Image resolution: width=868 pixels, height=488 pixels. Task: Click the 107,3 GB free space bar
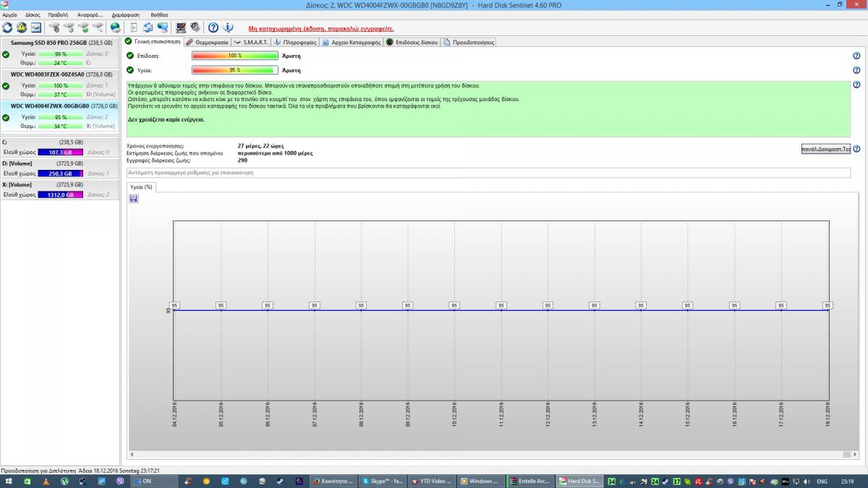pyautogui.click(x=61, y=153)
